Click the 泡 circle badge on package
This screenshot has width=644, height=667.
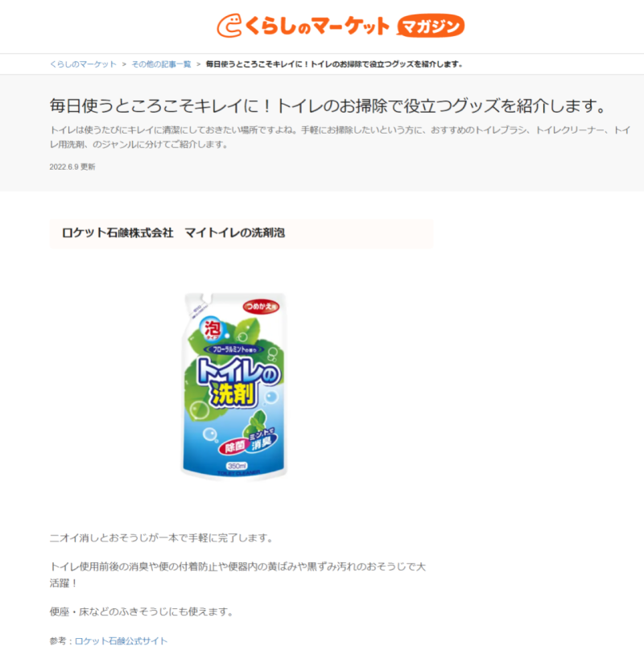[212, 329]
